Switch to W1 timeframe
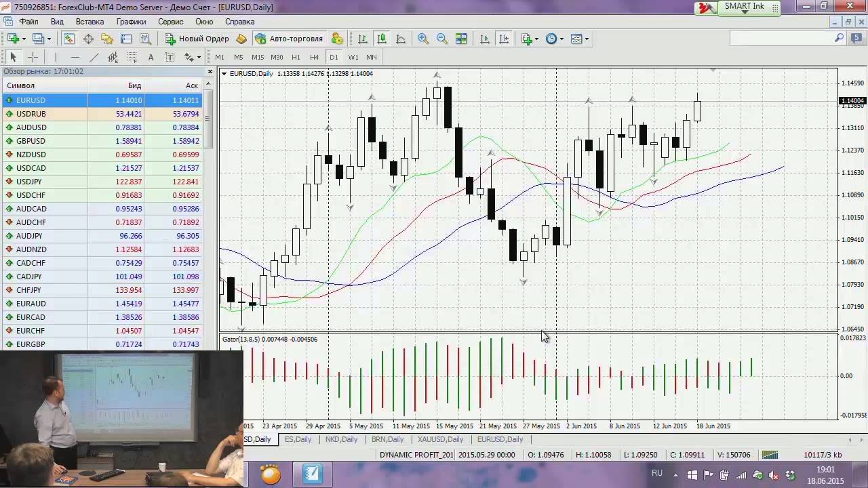 coord(353,58)
